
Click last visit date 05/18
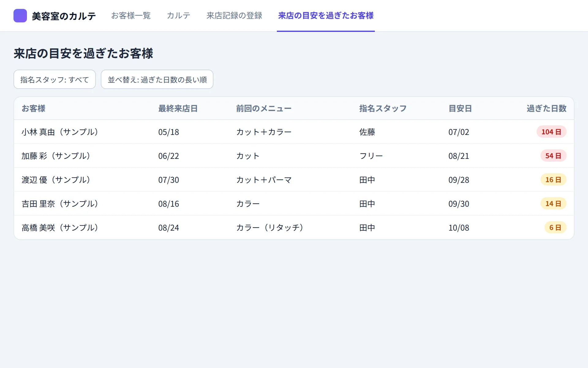click(168, 132)
